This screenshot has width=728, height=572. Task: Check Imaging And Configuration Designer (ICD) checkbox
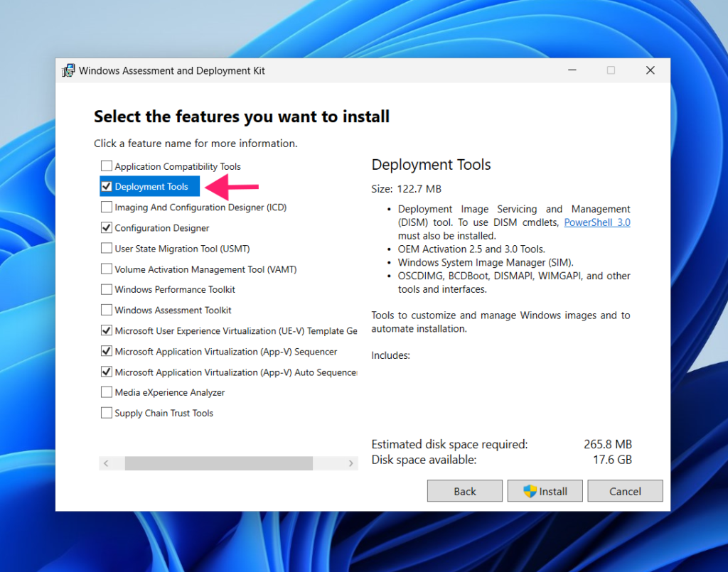[x=107, y=207]
